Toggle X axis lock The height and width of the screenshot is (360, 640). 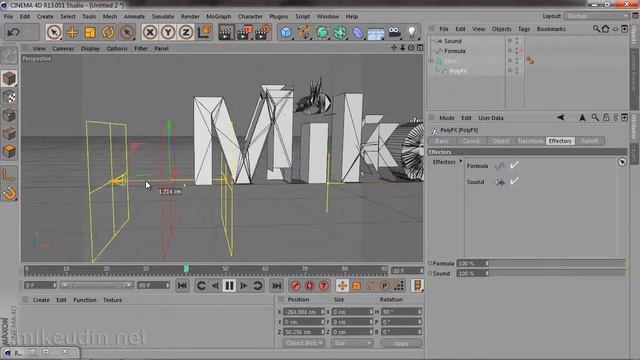coord(150,32)
